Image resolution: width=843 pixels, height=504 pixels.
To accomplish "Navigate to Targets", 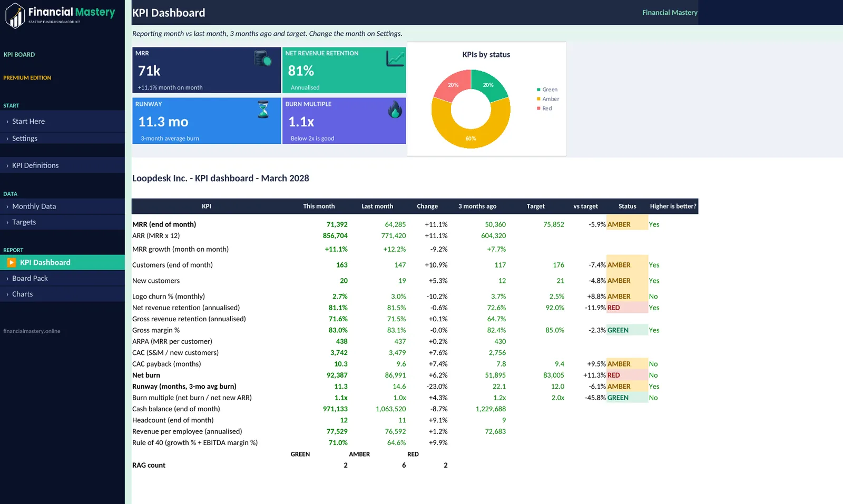I will coord(62,222).
